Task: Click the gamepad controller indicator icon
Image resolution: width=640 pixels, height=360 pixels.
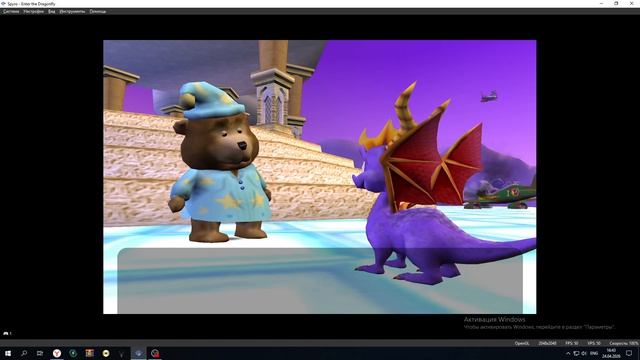Action: 7,333
